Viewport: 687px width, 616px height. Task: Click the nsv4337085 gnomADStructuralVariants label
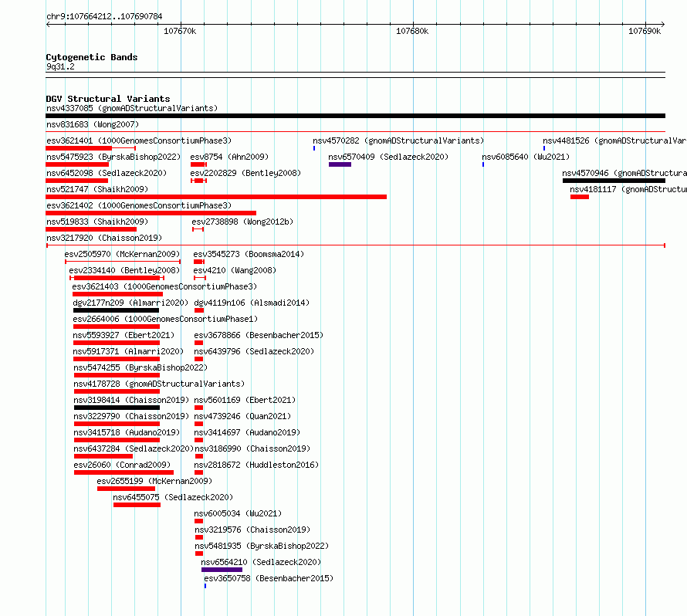132,108
